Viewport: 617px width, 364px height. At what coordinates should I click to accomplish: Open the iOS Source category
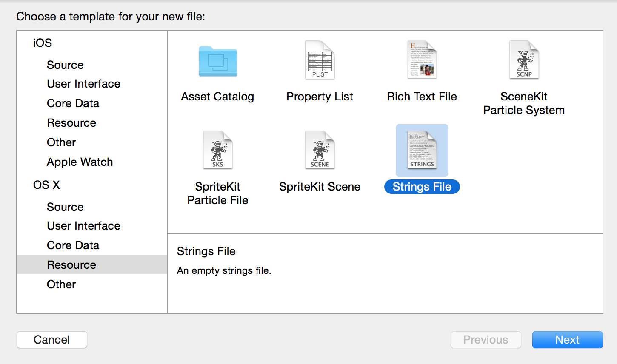65,65
